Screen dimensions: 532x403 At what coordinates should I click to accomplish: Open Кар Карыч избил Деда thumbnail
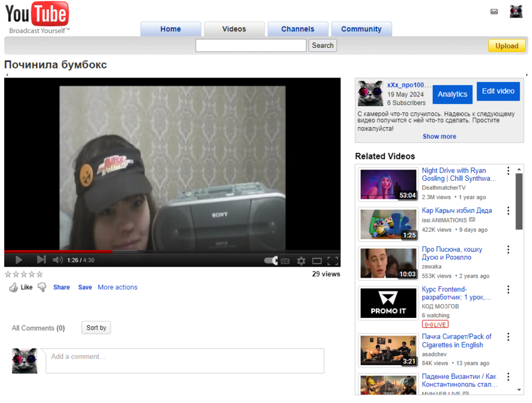[x=388, y=224]
